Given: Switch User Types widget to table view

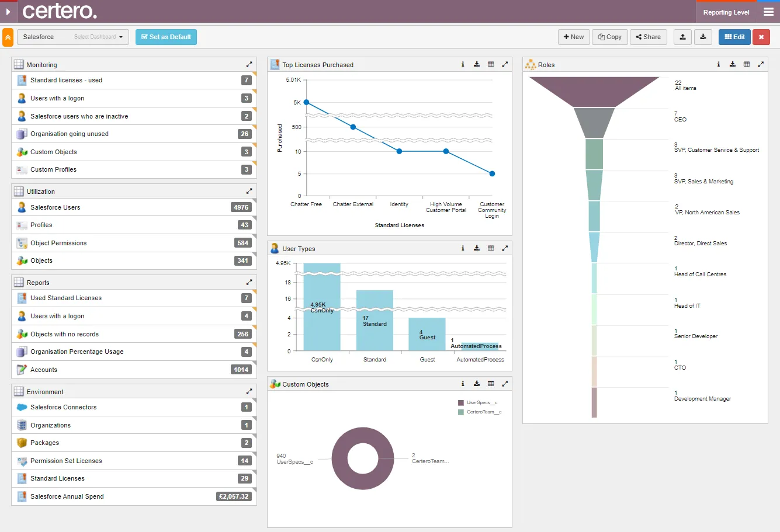Looking at the screenshot, I should 491,248.
